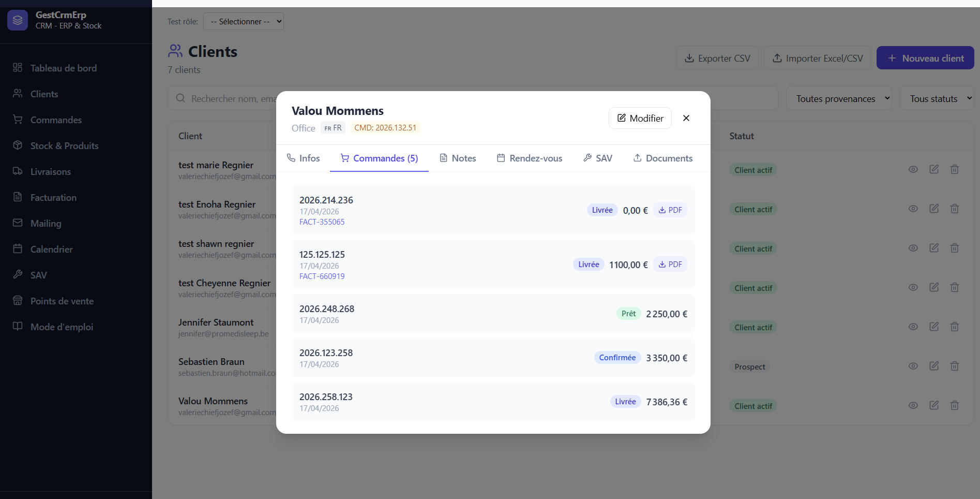The width and height of the screenshot is (980, 499).
Task: Open invoice link FACT-660919
Action: [322, 276]
